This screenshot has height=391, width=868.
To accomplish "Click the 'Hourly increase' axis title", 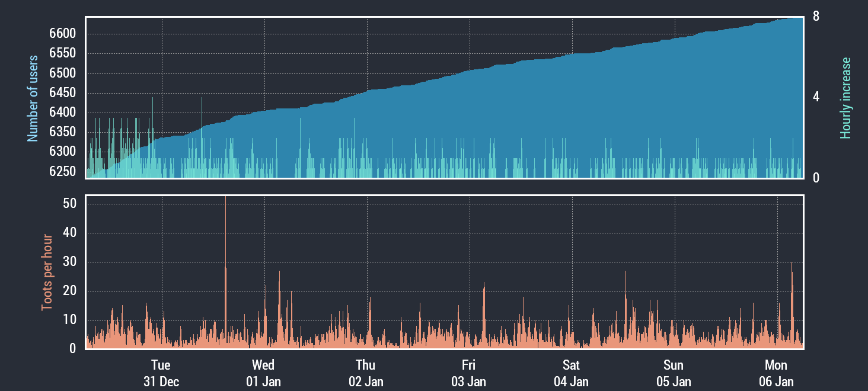I will (x=845, y=98).
